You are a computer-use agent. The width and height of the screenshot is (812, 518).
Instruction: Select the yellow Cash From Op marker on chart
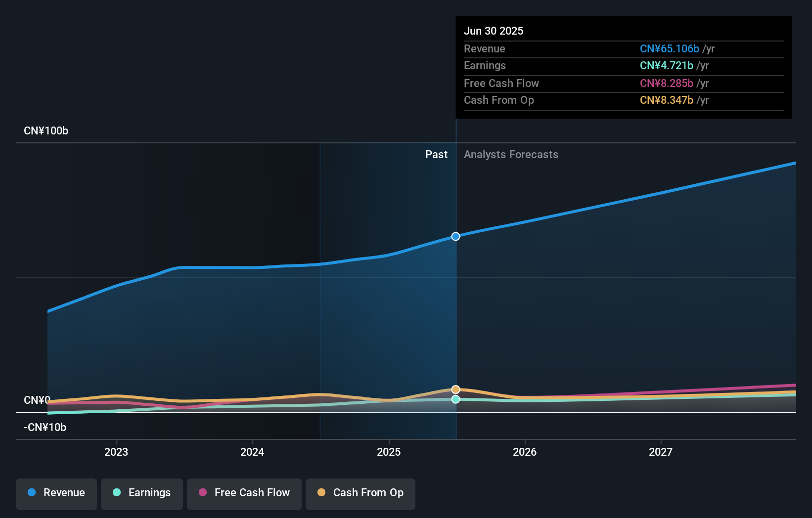[x=455, y=389]
